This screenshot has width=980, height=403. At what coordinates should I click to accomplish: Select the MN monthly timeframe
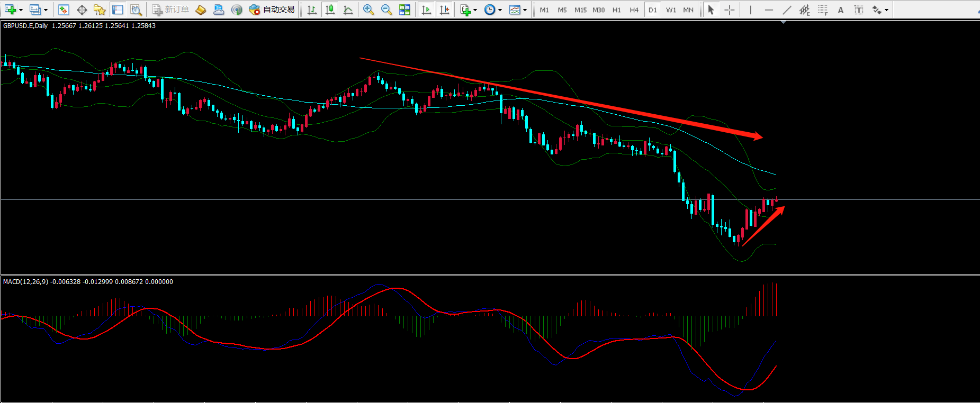pos(688,10)
